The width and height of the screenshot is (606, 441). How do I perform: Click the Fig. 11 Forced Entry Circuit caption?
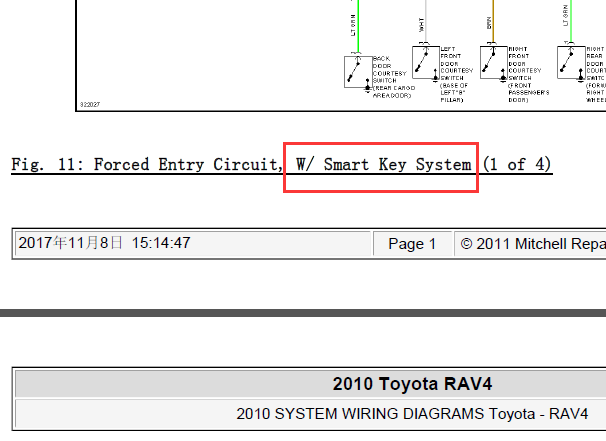(x=282, y=165)
